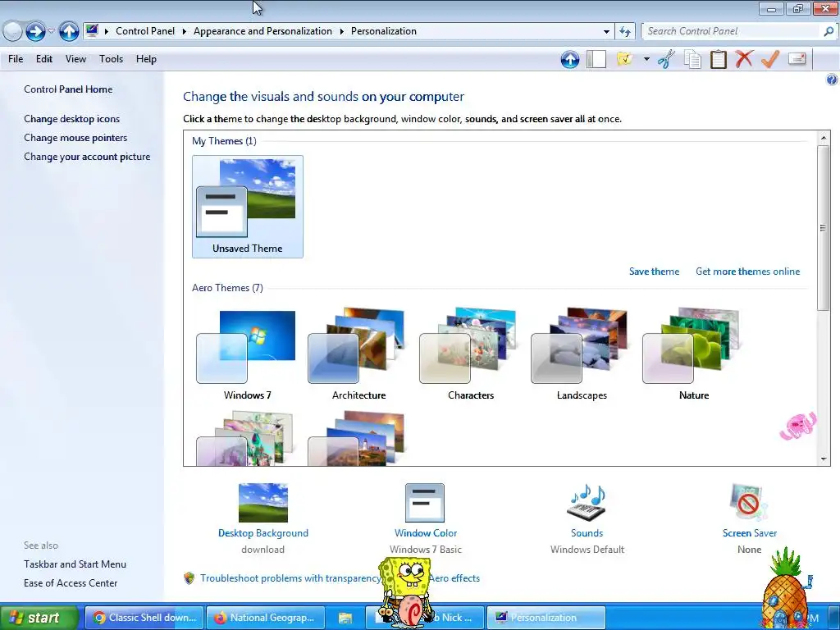Click Get more themes online link
This screenshot has width=840, height=630.
(x=748, y=272)
